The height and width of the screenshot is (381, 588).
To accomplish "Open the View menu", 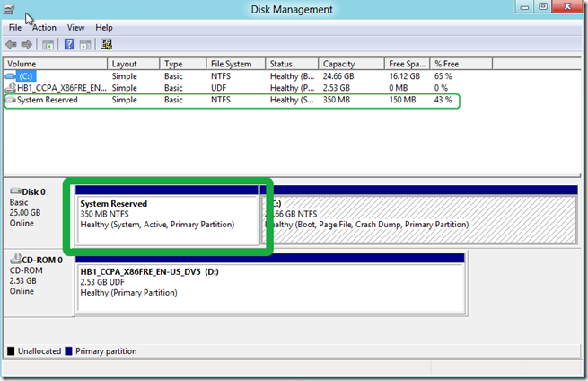I will pos(75,28).
